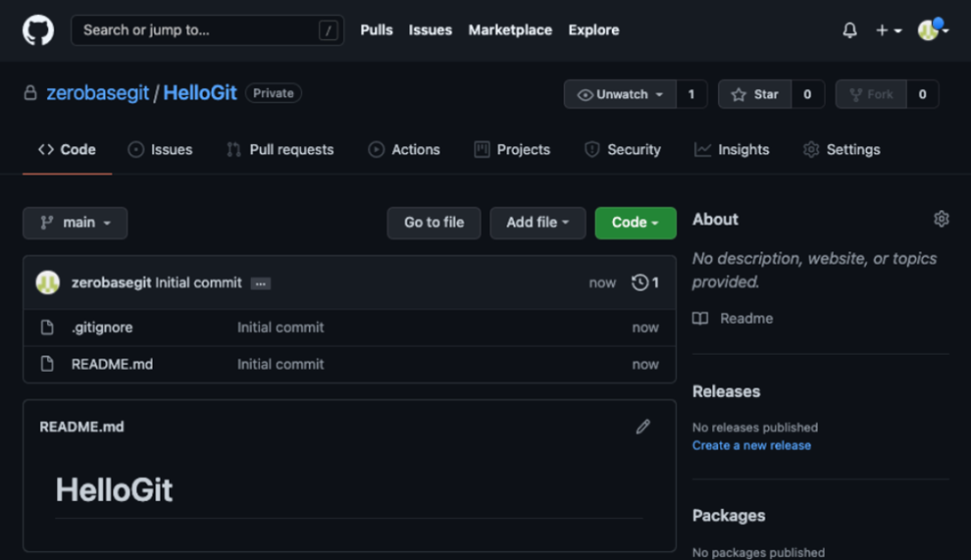Open the notifications bell
The height and width of the screenshot is (560, 971).
coord(849,30)
